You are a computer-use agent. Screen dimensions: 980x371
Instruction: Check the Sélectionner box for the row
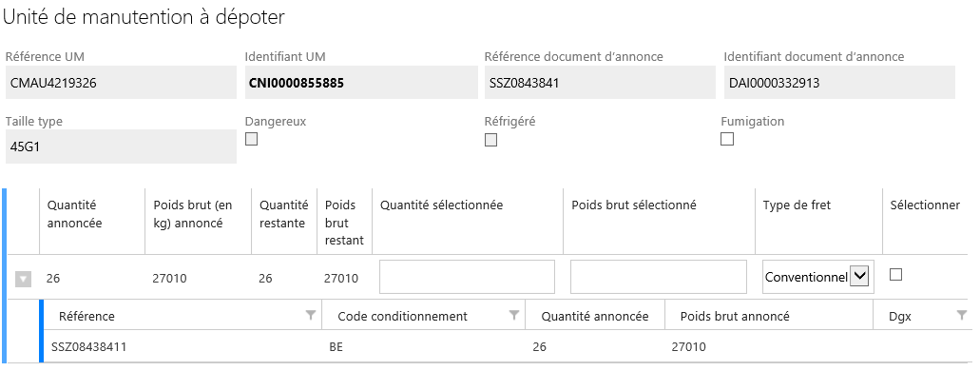coord(895,274)
